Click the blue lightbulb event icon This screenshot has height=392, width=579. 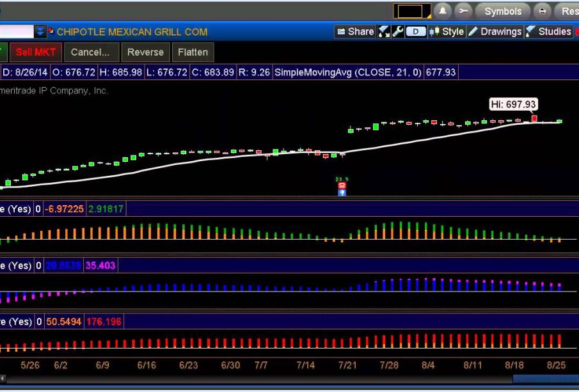click(342, 192)
